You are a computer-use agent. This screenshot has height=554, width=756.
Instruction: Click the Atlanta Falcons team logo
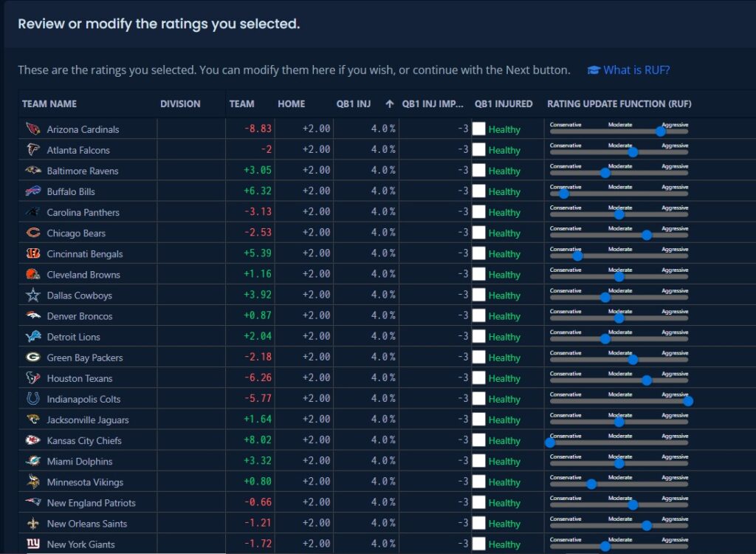32,150
